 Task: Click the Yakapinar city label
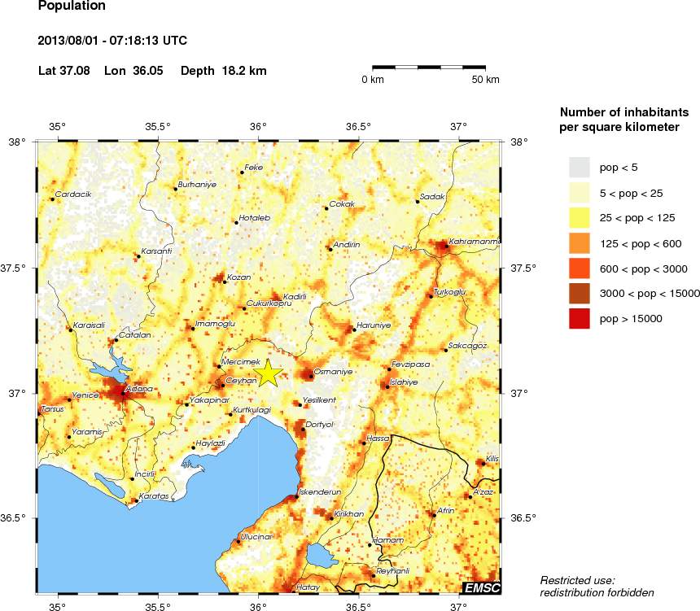pyautogui.click(x=209, y=400)
